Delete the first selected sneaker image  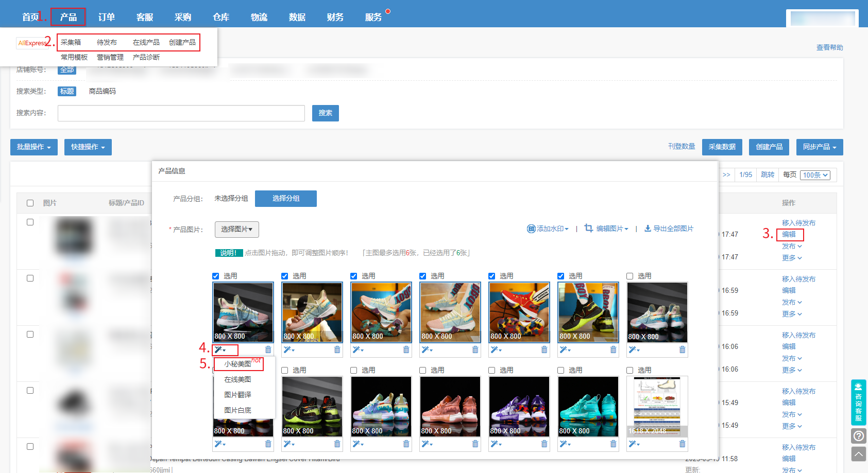point(268,349)
